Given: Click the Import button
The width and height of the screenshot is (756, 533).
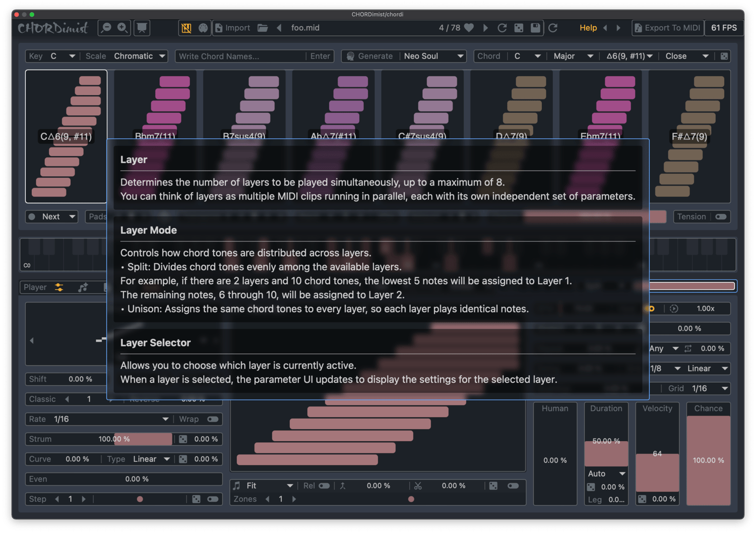Looking at the screenshot, I should click(x=232, y=28).
